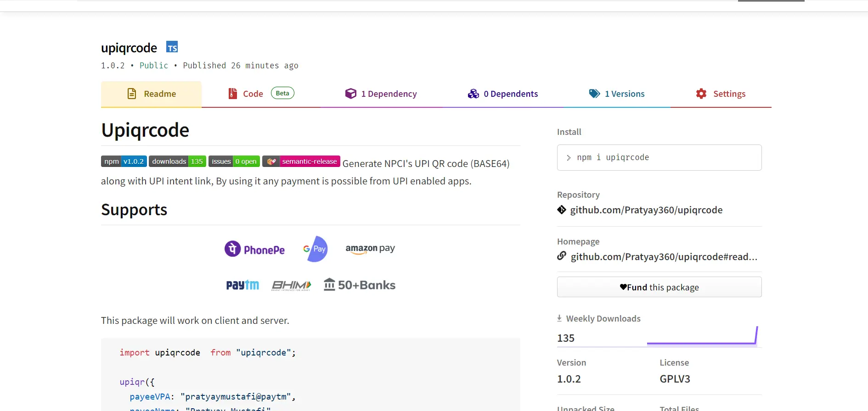Click the Fund this package button
This screenshot has width=868, height=411.
pyautogui.click(x=659, y=287)
